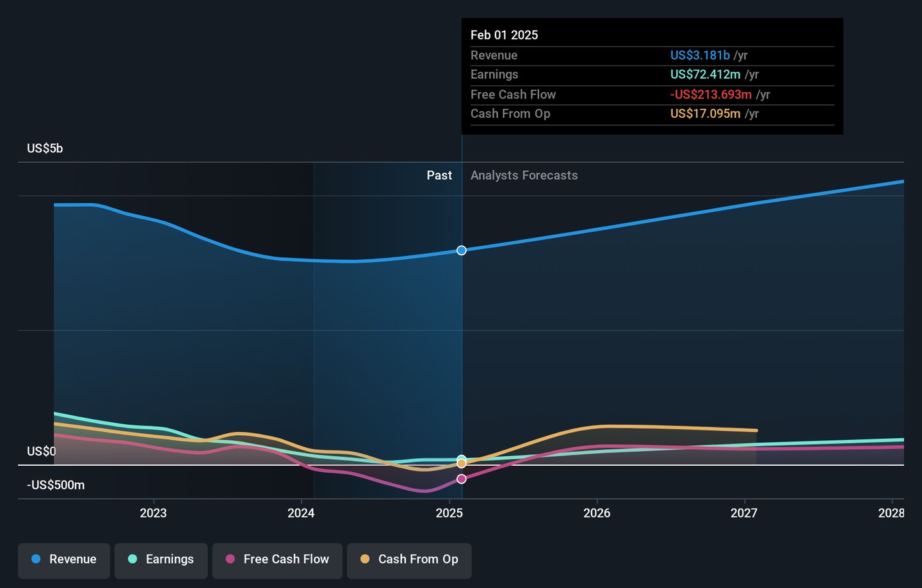Toggle the Revenue legend button
Image resolution: width=922 pixels, height=588 pixels.
[64, 560]
